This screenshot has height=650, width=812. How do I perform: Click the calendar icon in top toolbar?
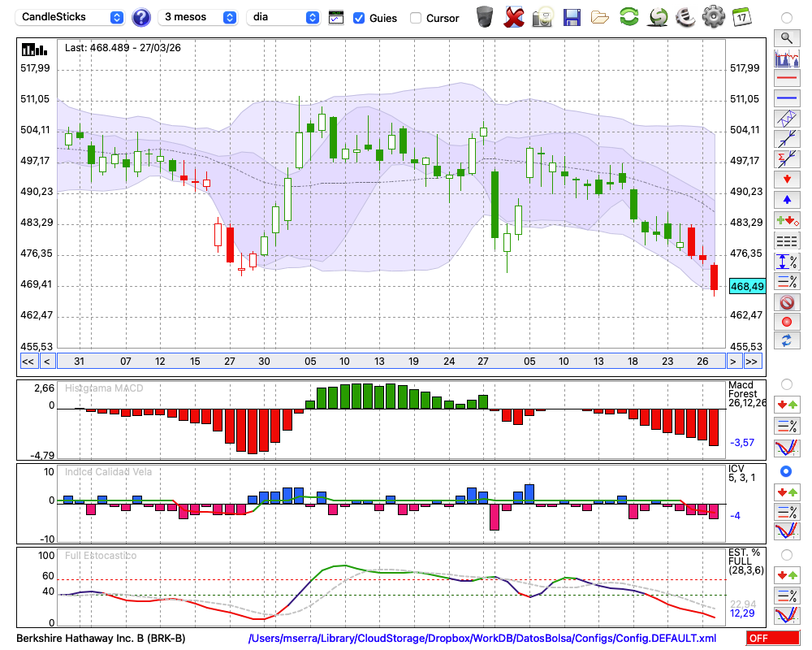(x=741, y=17)
